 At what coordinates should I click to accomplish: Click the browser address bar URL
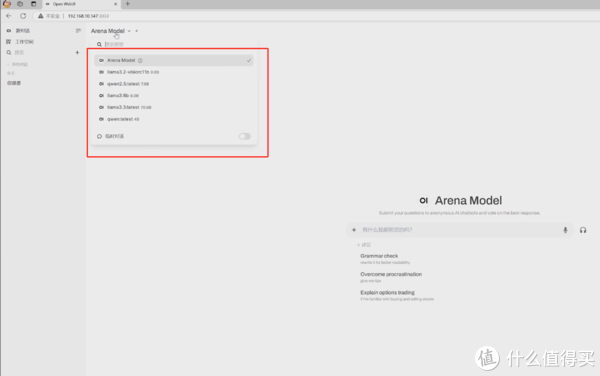pos(88,16)
